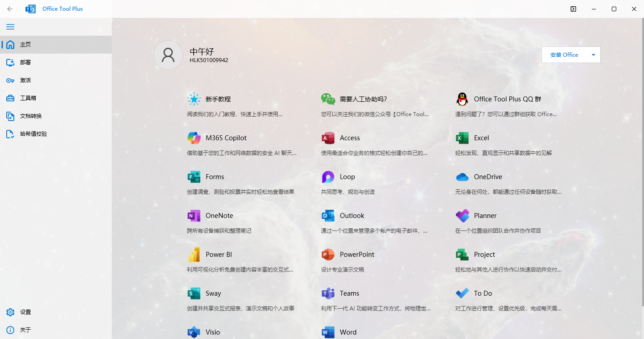The width and height of the screenshot is (644, 339).
Task: Click the Power BI title text
Action: point(219,255)
